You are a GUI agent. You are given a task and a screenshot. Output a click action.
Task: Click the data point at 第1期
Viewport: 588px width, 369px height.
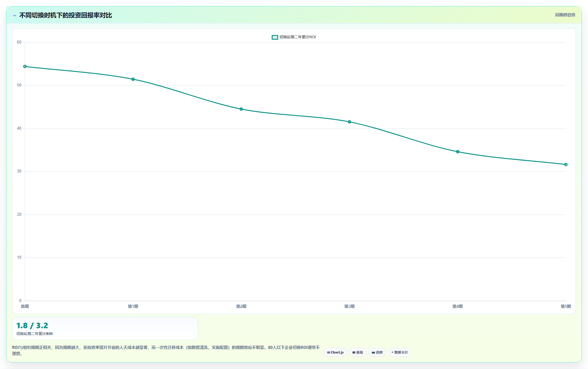tap(133, 79)
